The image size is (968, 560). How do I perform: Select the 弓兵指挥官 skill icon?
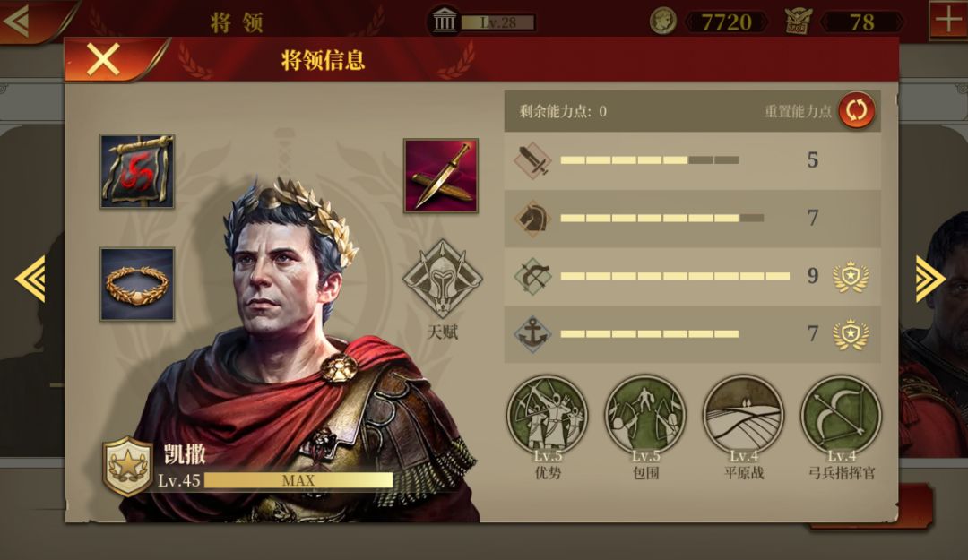(841, 416)
